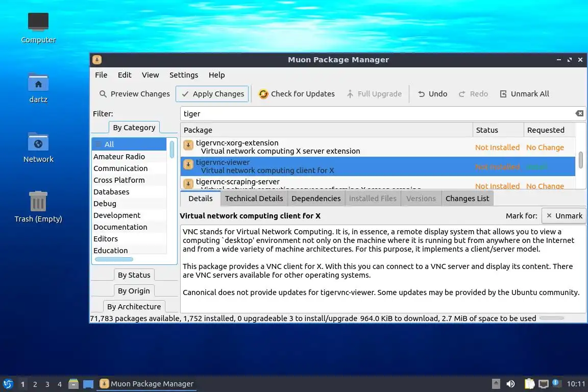
Task: Select the Debug category
Action: coord(129,203)
